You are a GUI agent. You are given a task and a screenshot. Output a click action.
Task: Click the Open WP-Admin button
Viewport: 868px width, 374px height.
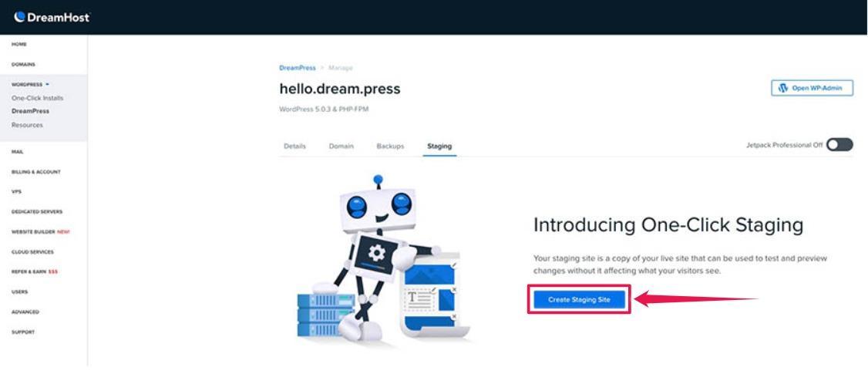coord(812,88)
